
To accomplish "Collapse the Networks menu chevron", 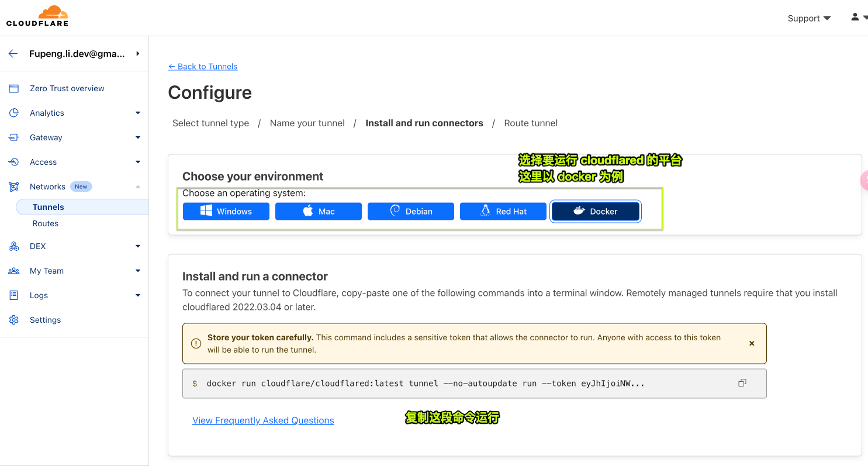I will (138, 187).
